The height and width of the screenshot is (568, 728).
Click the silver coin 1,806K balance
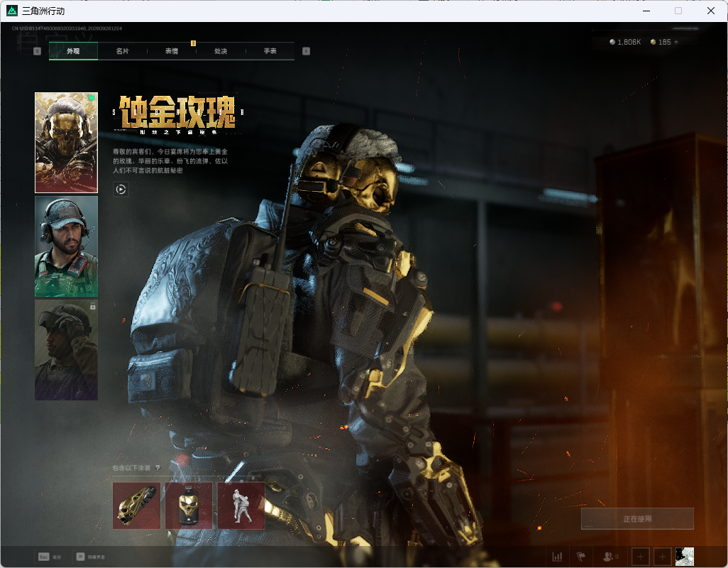[x=625, y=42]
